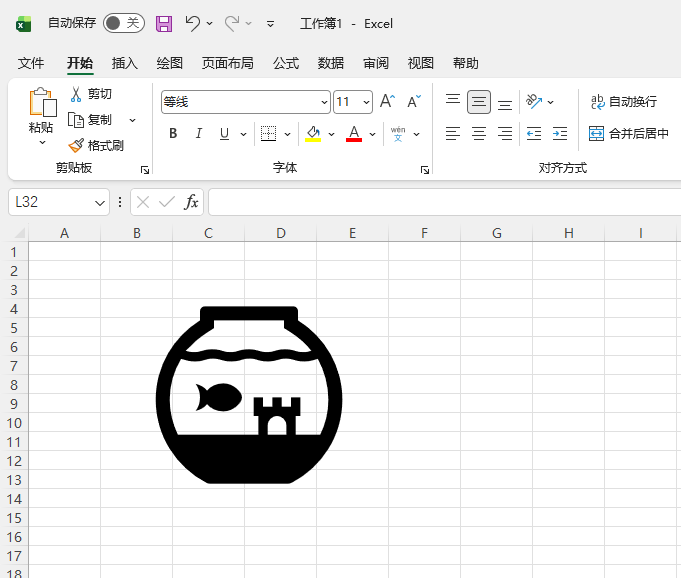Activate the Format Painter (格式刷)
Screen dimensions: 681x578
[96, 145]
